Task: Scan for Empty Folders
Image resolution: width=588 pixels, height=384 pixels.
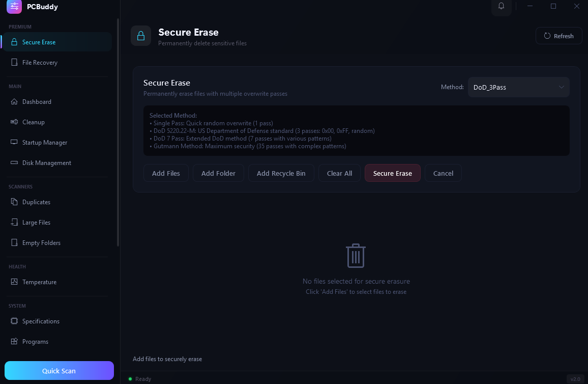Action: 41,243
